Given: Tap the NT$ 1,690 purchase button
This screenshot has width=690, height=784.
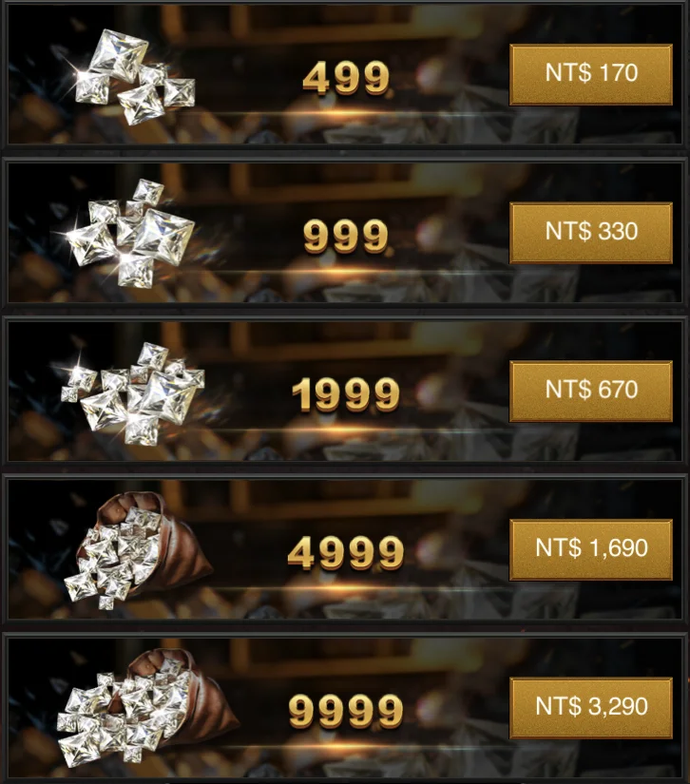Looking at the screenshot, I should (x=591, y=549).
